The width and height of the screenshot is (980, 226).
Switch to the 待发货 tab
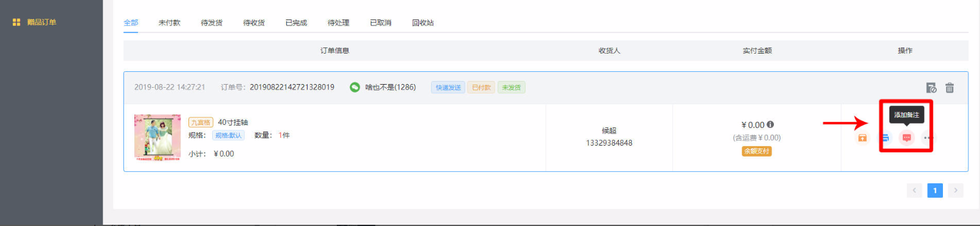pos(212,23)
